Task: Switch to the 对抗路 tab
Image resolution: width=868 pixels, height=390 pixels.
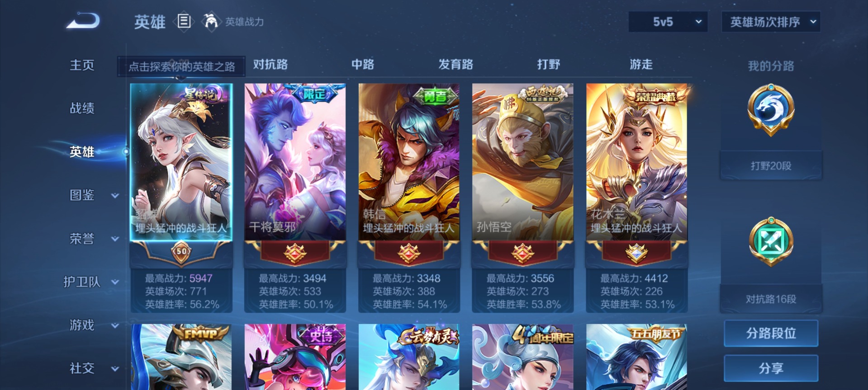Action: point(270,65)
